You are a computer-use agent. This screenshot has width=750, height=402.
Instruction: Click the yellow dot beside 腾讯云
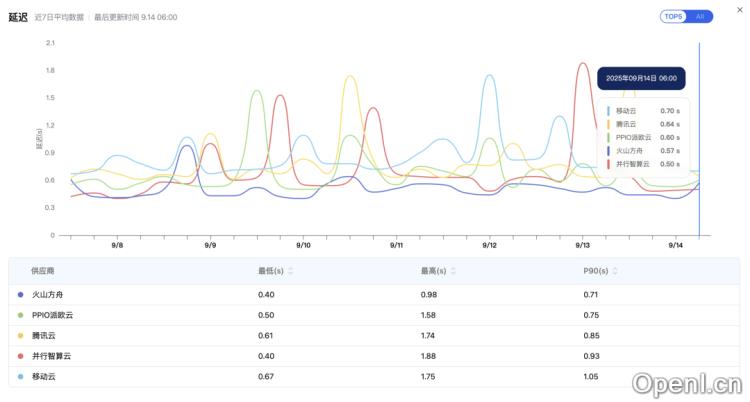21,336
